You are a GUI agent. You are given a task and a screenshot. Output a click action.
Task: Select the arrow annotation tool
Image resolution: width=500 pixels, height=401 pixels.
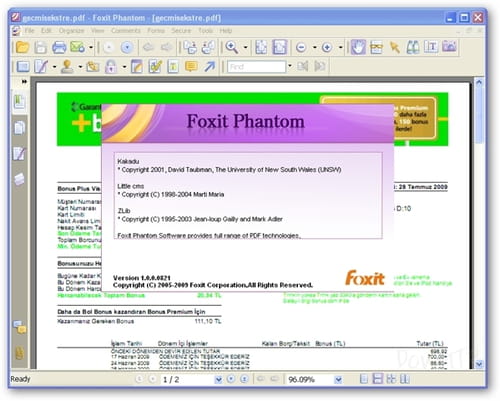point(210,66)
